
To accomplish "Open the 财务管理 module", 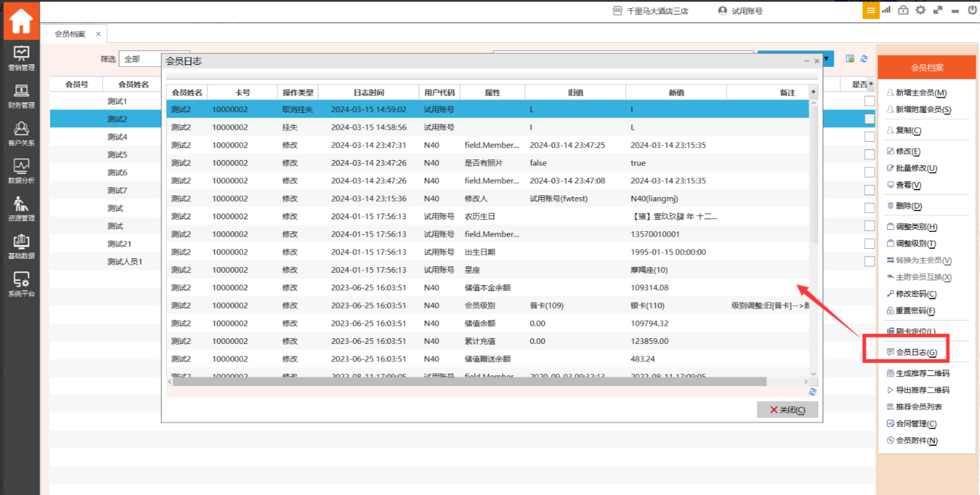I will coord(21,96).
